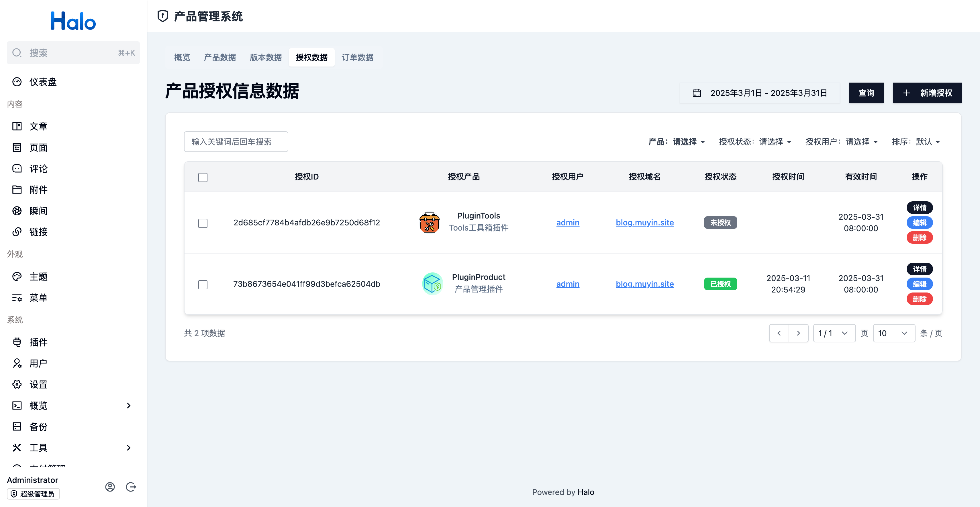Click the 查询 query button
The width and height of the screenshot is (980, 507).
pos(866,93)
